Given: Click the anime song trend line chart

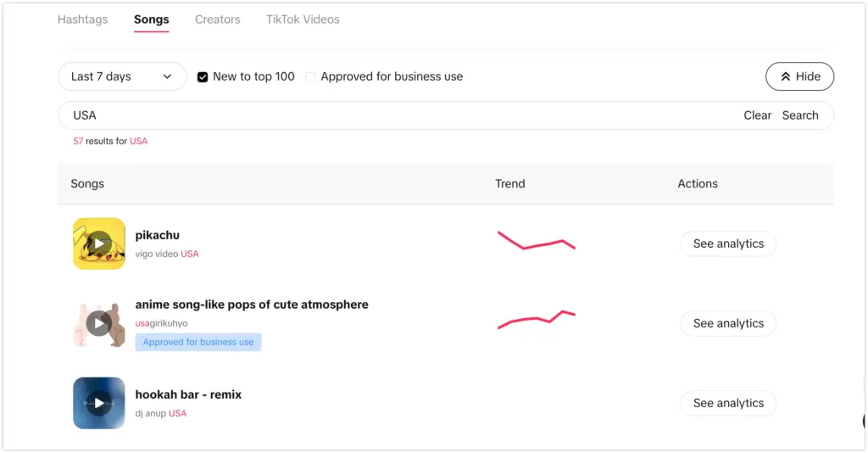Looking at the screenshot, I should 537,320.
